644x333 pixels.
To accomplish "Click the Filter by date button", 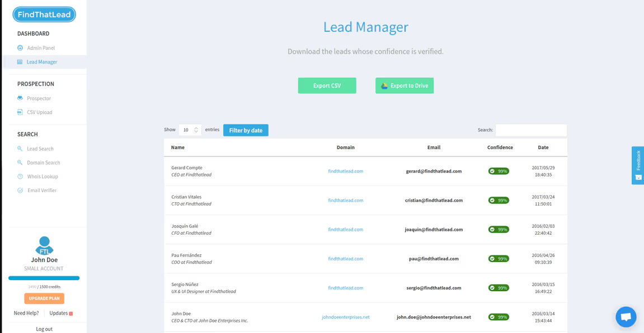I will tap(246, 130).
